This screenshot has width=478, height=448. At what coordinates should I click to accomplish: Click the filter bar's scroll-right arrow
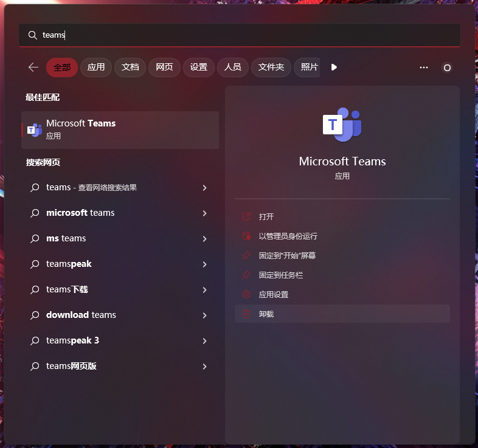coord(334,67)
